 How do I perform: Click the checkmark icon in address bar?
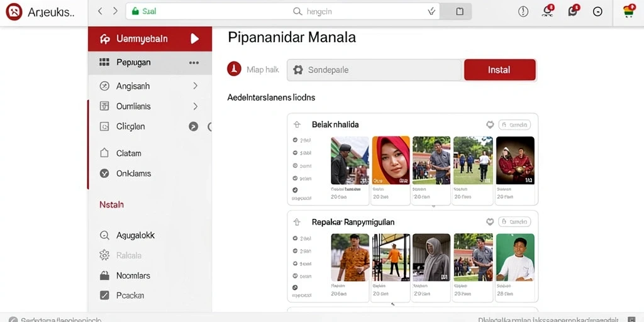431,12
